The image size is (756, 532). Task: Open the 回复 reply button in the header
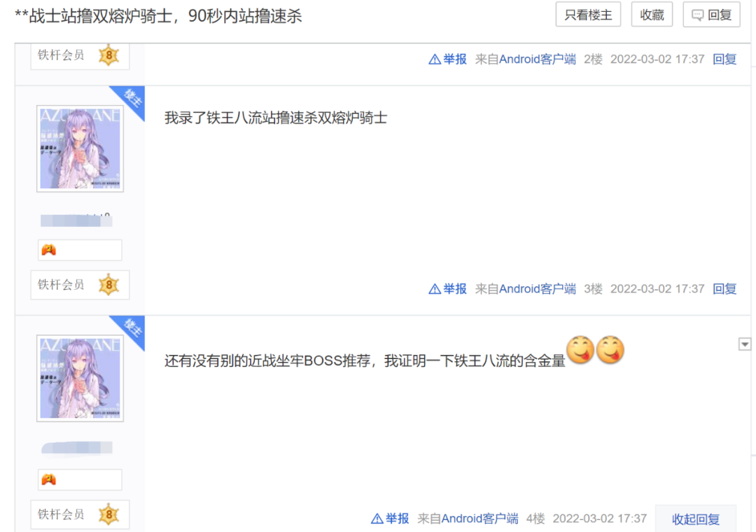point(711,15)
